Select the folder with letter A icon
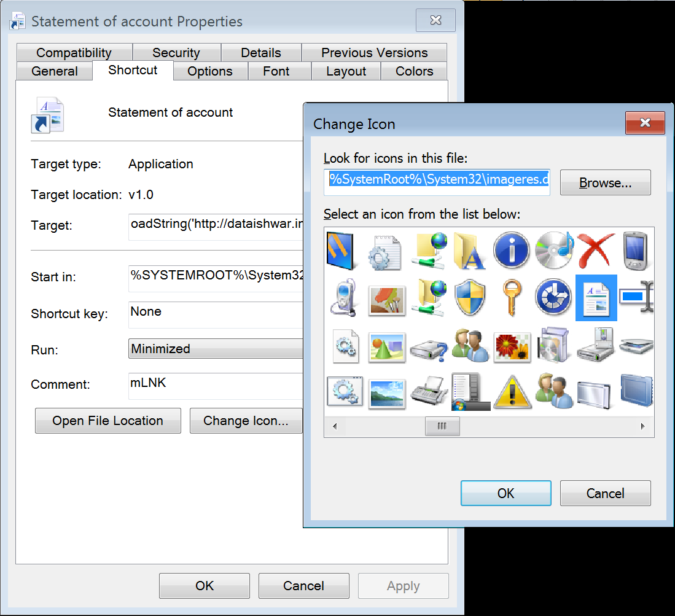 [470, 251]
